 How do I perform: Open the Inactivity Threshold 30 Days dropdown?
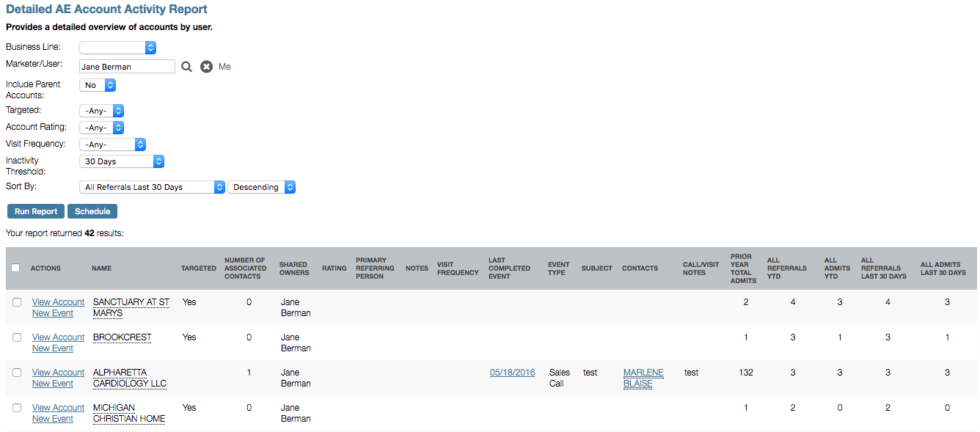click(x=122, y=161)
